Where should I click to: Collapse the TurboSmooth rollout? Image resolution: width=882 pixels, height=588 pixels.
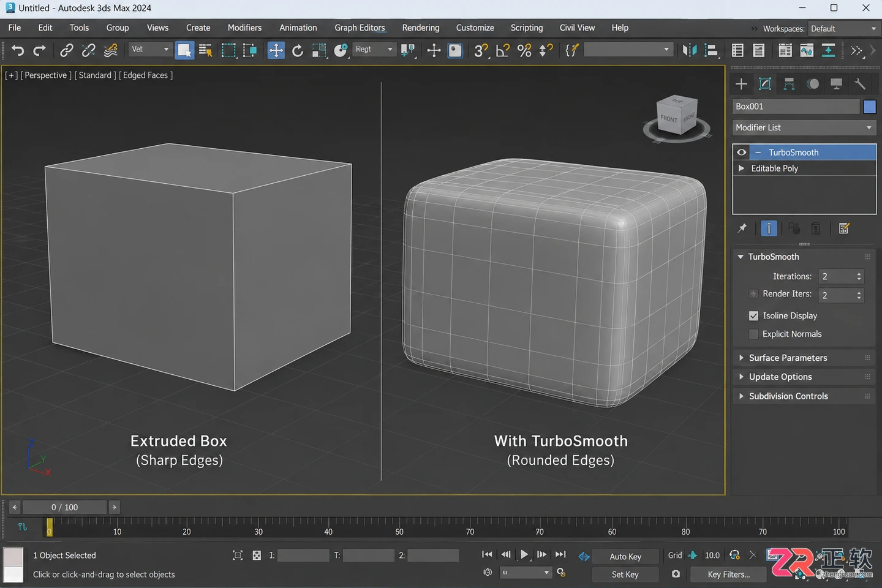click(x=804, y=257)
